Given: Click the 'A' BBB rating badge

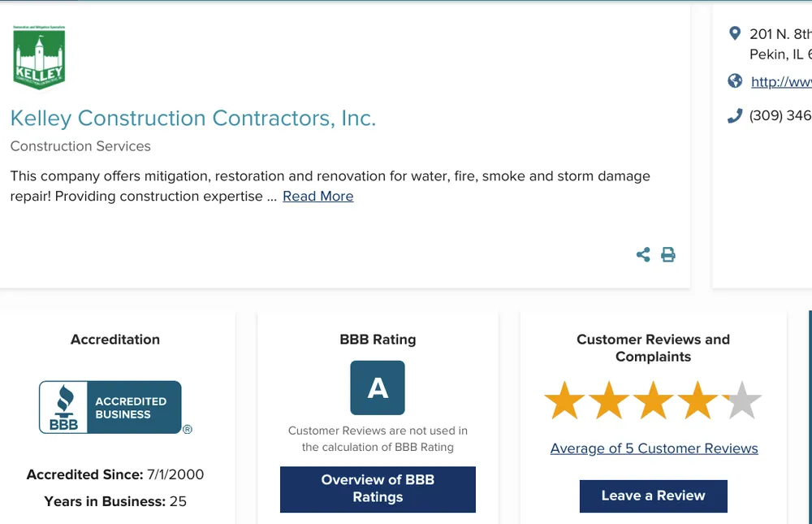Looking at the screenshot, I should coord(378,388).
